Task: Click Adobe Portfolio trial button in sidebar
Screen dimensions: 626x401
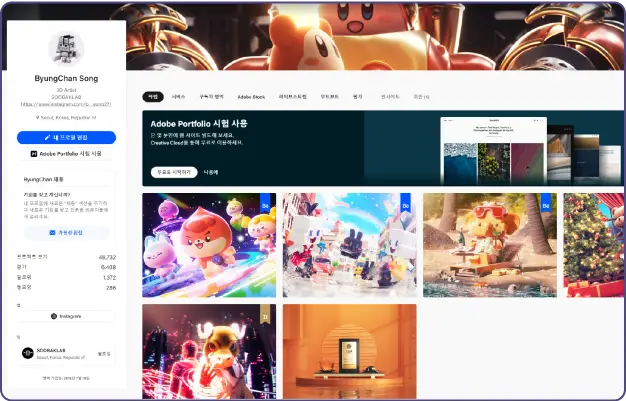Action: click(66, 154)
